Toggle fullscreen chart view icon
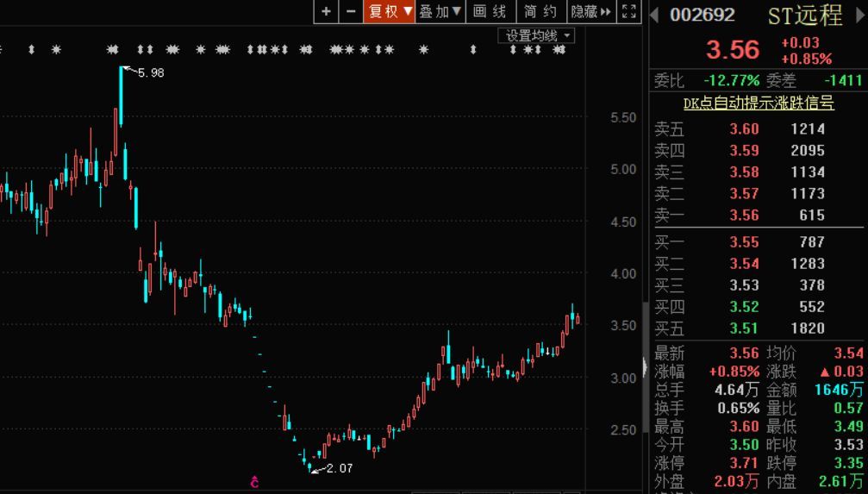868x494 pixels. [629, 11]
